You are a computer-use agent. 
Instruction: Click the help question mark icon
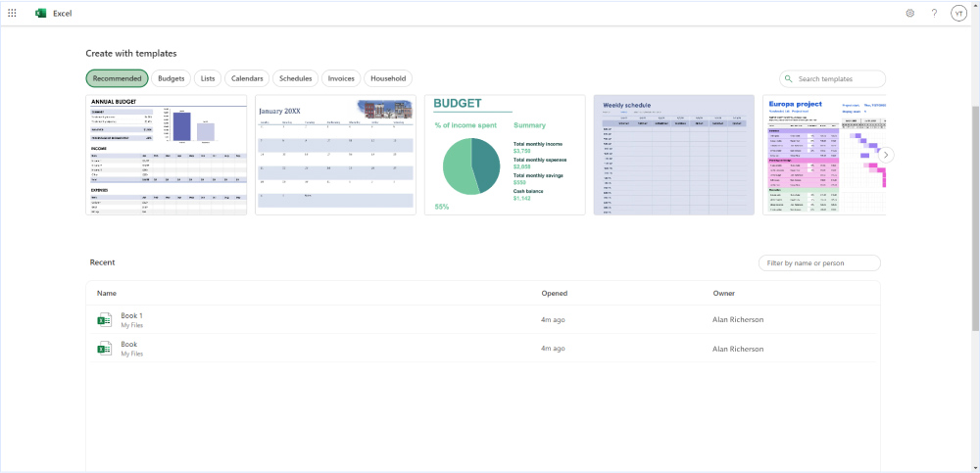pos(934,13)
